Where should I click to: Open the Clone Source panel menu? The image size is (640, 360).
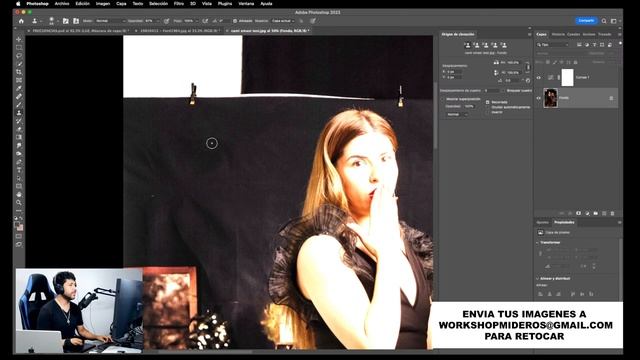tap(529, 34)
